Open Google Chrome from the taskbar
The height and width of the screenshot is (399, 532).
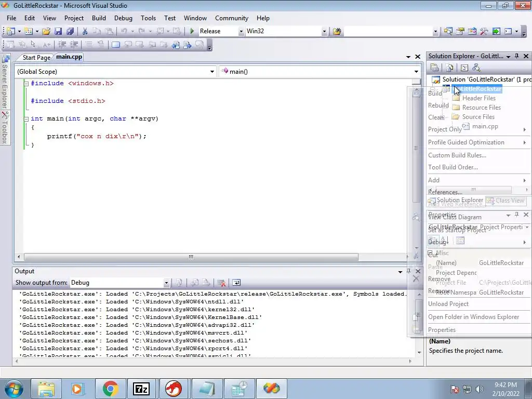tap(110, 389)
